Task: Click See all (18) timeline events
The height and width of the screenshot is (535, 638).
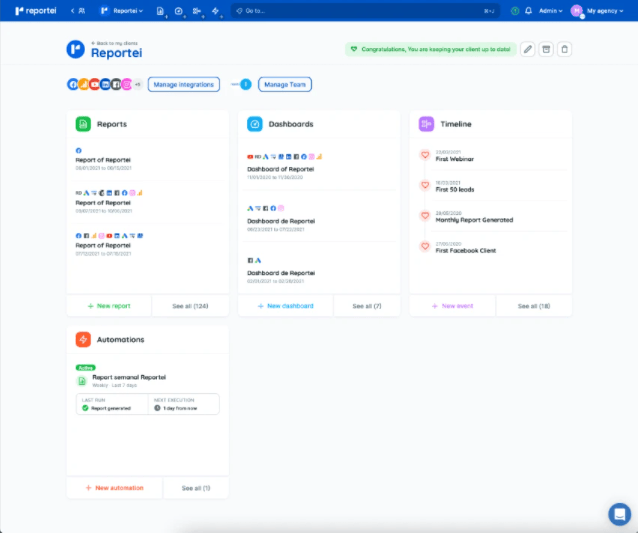Action: pyautogui.click(x=534, y=306)
